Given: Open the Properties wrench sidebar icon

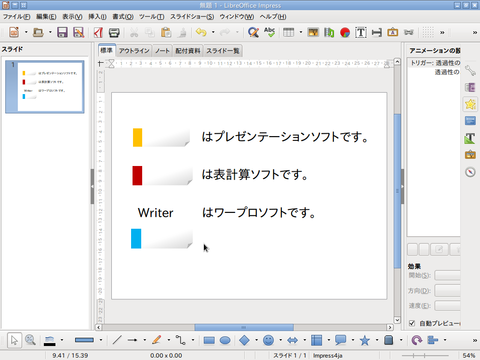Looking at the screenshot, I should [470, 71].
